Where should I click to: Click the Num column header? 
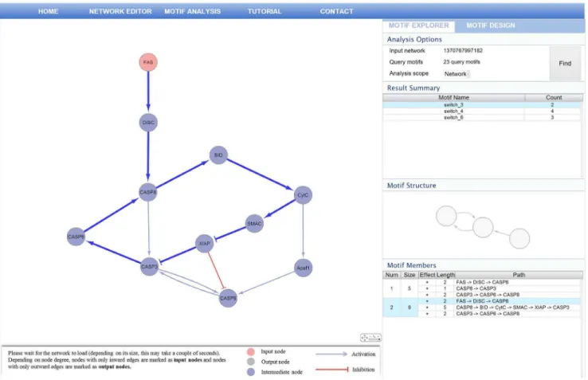click(391, 275)
